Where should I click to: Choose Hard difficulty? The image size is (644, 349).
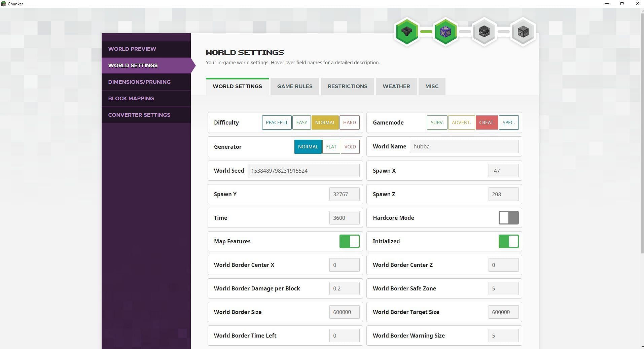click(349, 123)
